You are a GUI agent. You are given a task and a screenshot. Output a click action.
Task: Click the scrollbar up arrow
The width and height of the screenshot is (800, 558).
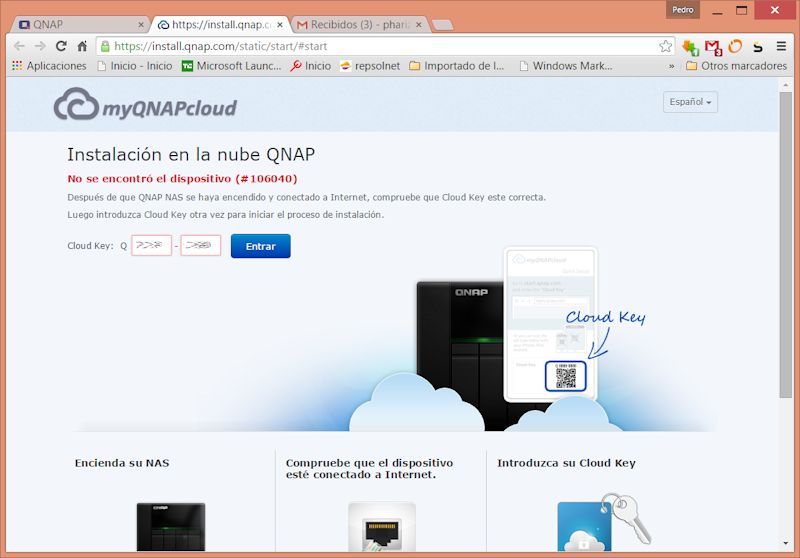786,85
